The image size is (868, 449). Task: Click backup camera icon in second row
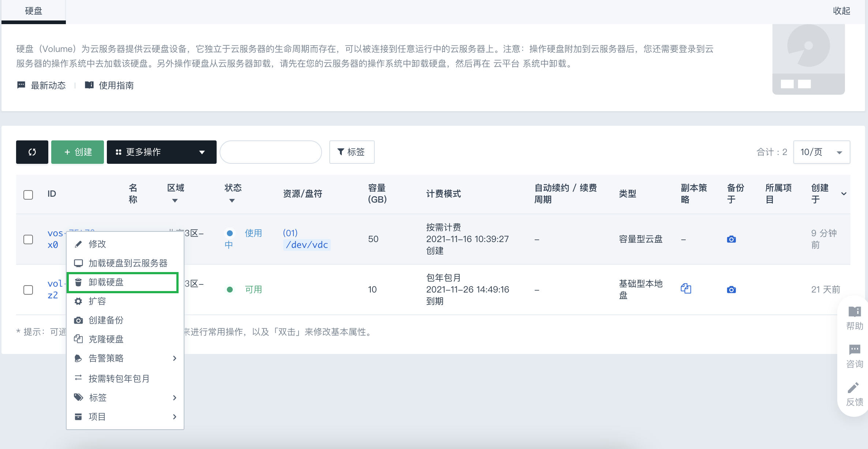(731, 290)
